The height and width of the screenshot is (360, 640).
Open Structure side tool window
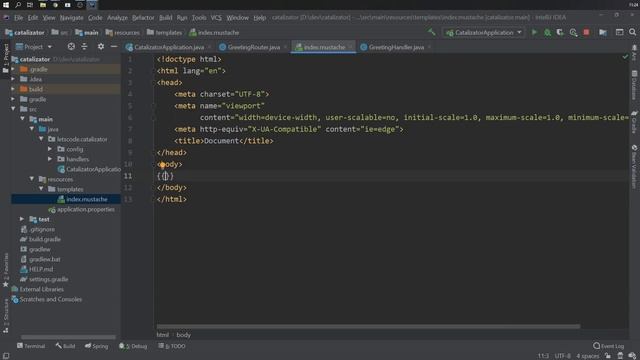pos(6,316)
